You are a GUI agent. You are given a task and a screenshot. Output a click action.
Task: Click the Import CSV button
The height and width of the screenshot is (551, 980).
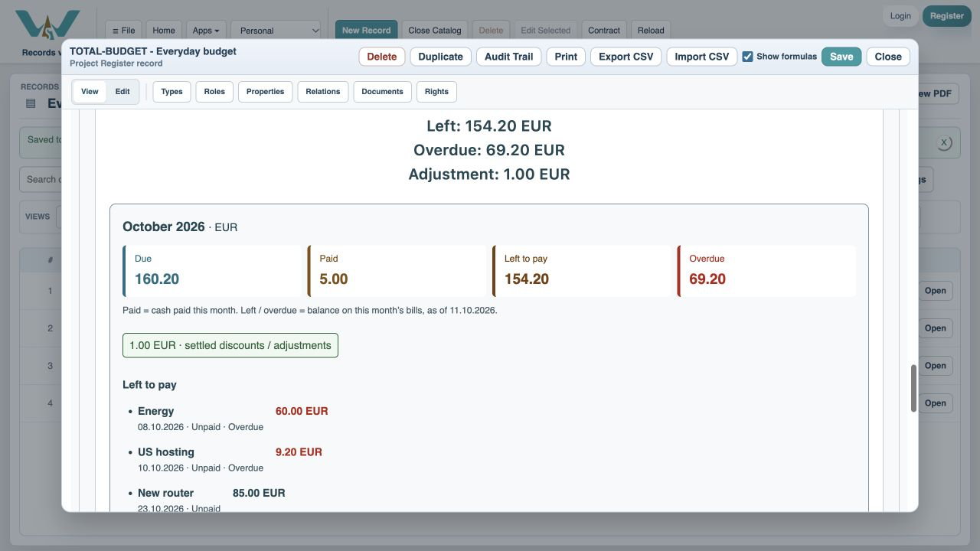(x=702, y=57)
